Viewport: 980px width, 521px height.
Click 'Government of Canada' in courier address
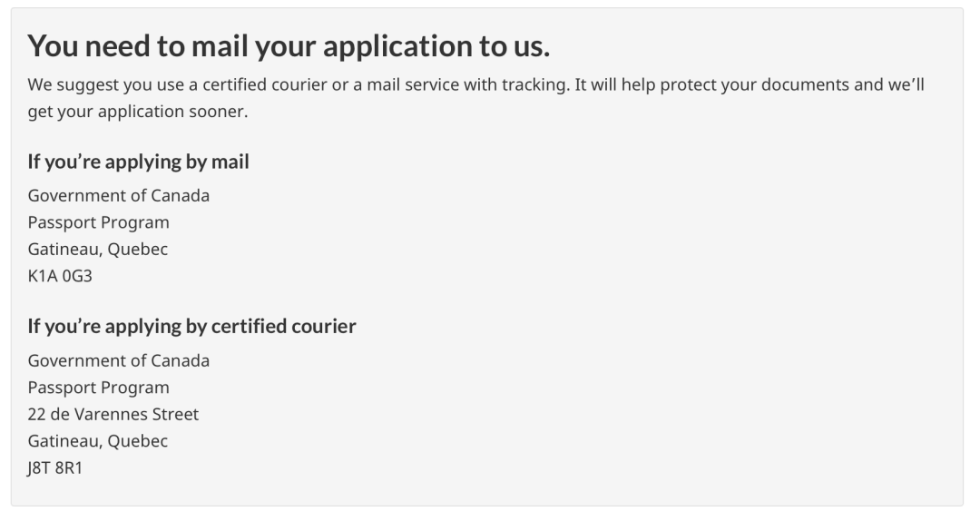119,361
